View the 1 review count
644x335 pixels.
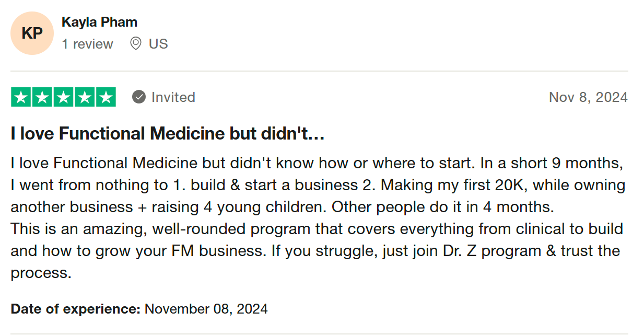click(x=87, y=44)
